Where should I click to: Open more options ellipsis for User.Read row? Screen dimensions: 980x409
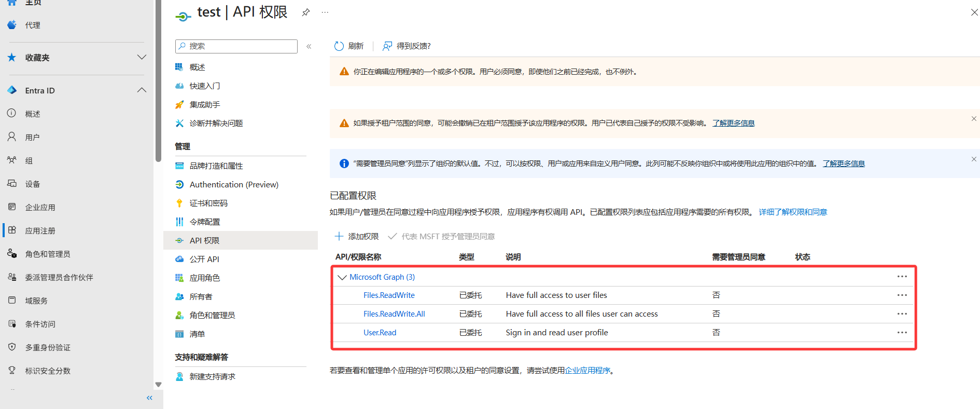point(902,333)
